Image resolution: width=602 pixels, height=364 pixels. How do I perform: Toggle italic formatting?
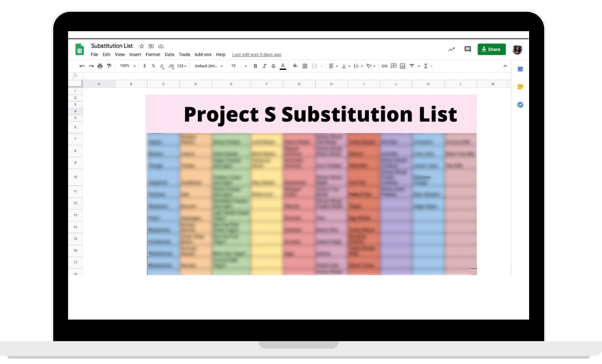pyautogui.click(x=264, y=66)
